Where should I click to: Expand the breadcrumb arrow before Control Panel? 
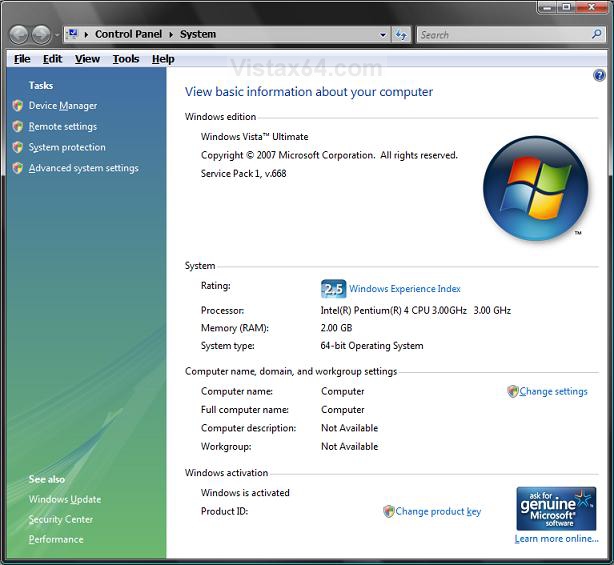(86, 34)
